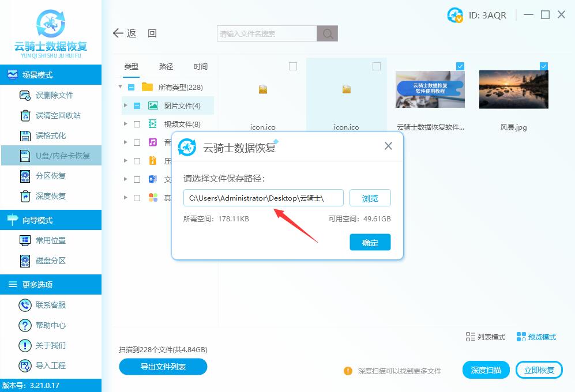Uncheck the 风景.jpg thumbnail checkbox

tap(543, 66)
